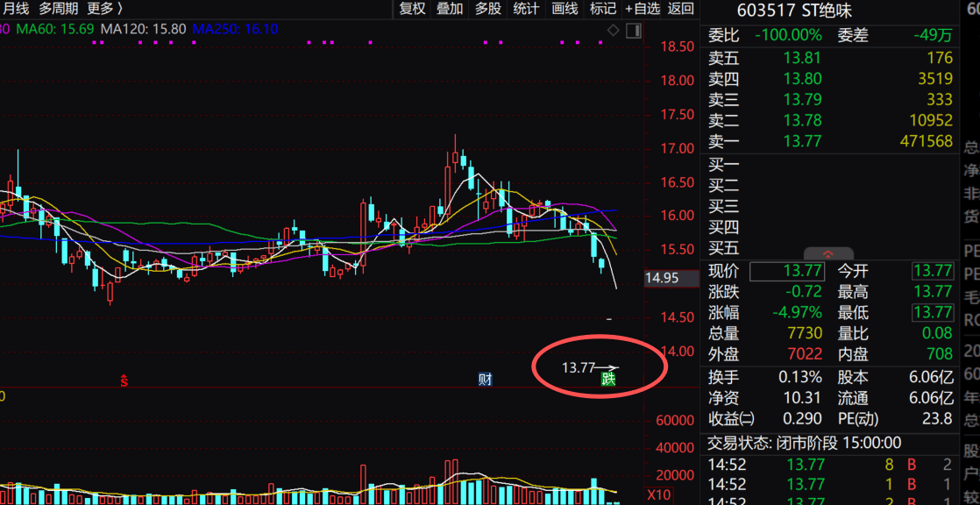980x505 pixels.
Task: Click the MA250 blue indicator label
Action: [235, 29]
